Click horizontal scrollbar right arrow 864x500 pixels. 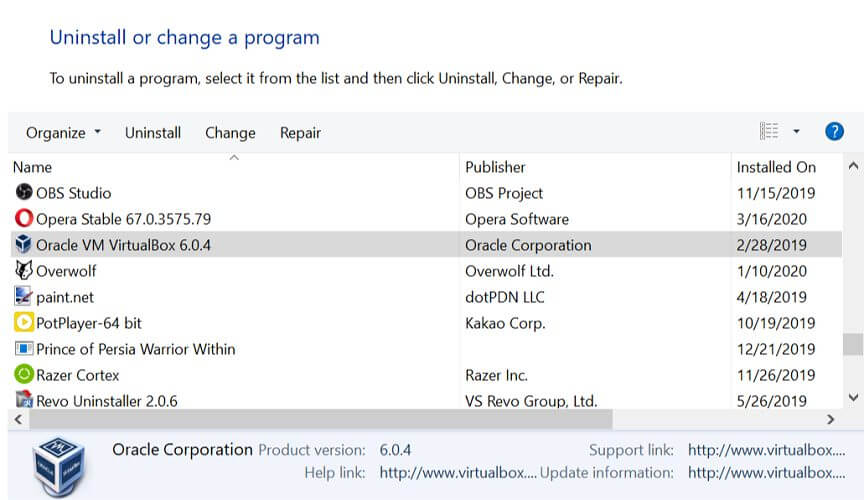830,420
